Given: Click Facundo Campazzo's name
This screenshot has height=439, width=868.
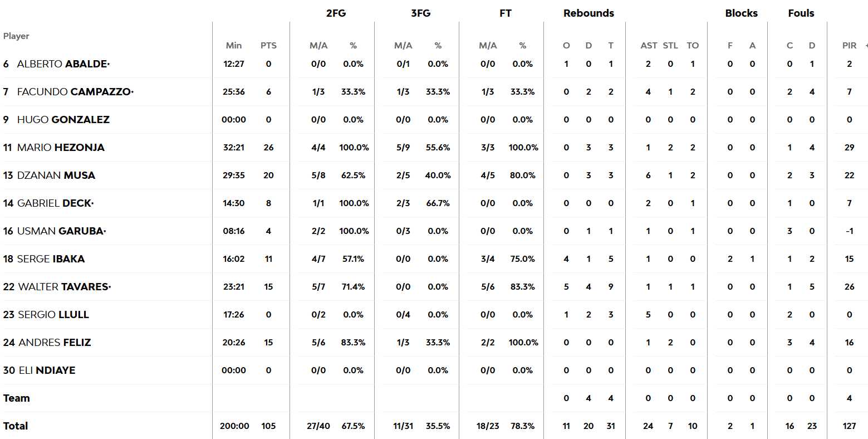Looking at the screenshot, I should 74,92.
